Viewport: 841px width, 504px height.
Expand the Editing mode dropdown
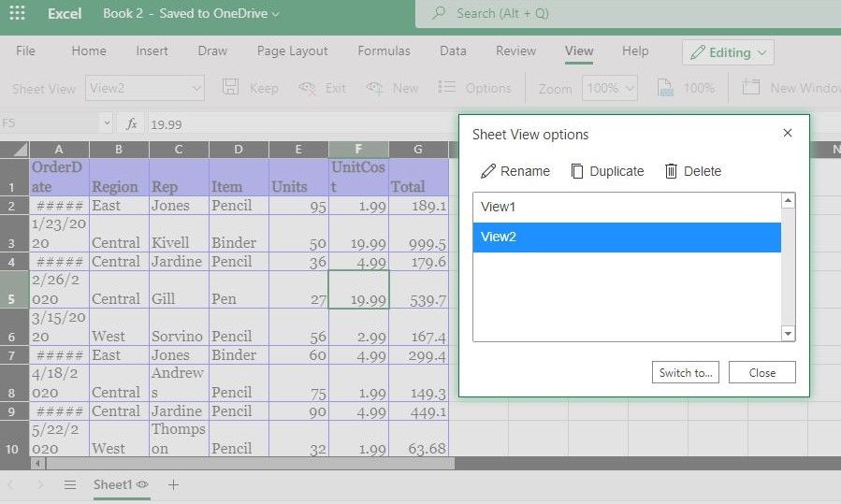[728, 52]
